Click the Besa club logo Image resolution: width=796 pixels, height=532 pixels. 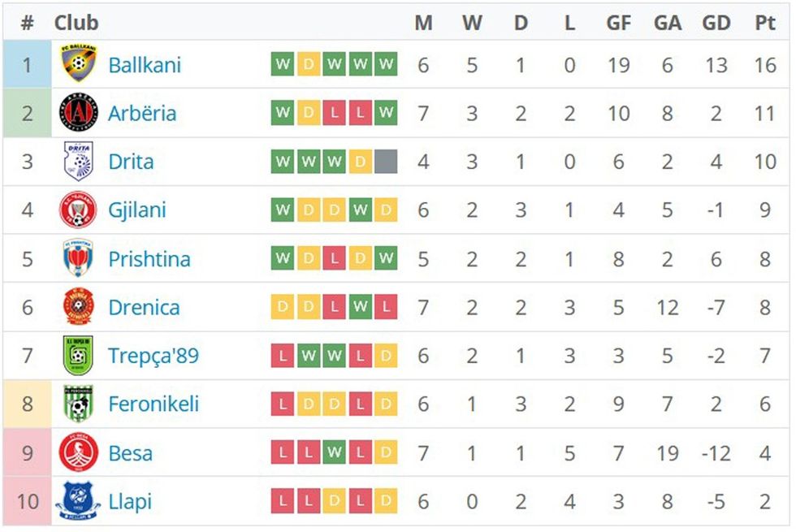pos(78,452)
